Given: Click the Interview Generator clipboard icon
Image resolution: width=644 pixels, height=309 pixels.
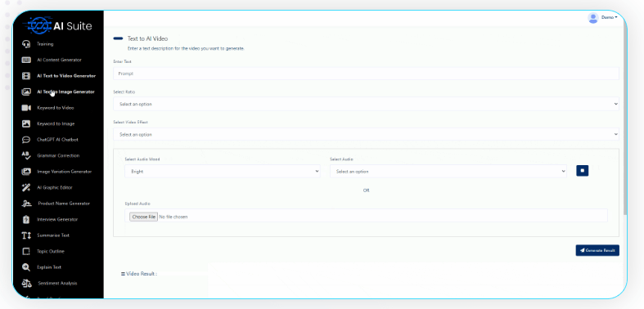Looking at the screenshot, I should coord(26,220).
